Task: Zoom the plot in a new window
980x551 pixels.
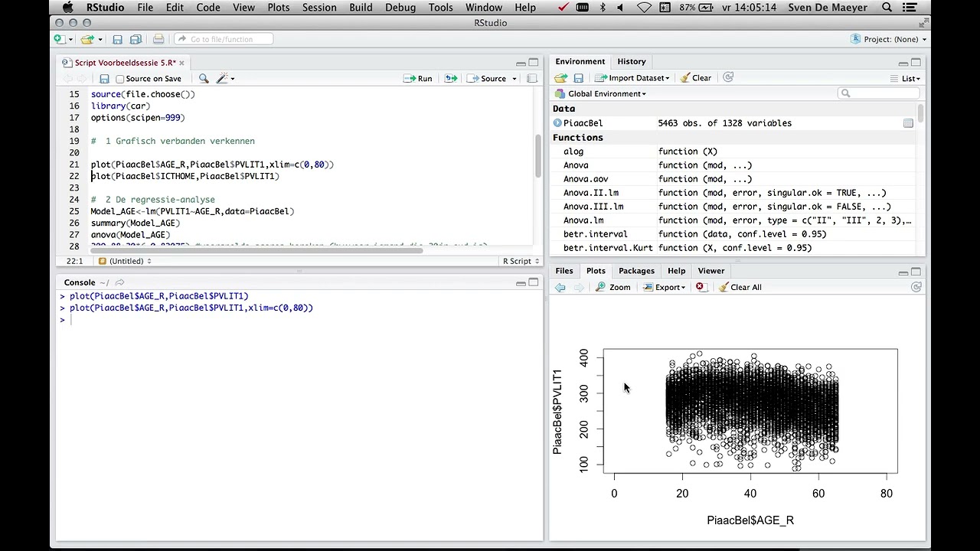Action: (x=612, y=287)
